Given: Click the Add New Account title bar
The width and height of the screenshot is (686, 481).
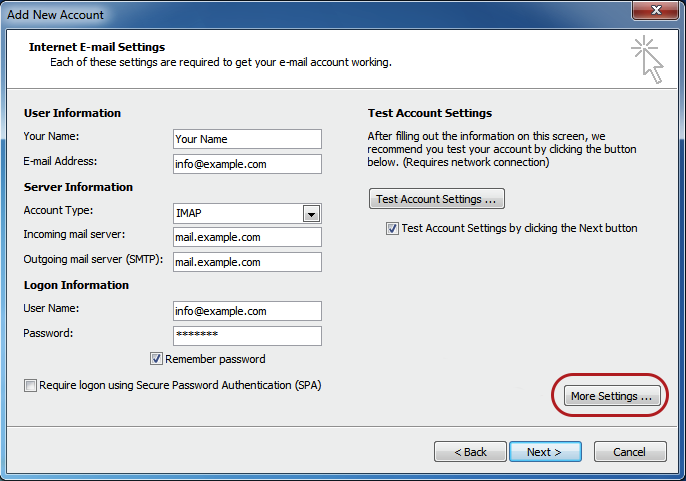Looking at the screenshot, I should 300,14.
